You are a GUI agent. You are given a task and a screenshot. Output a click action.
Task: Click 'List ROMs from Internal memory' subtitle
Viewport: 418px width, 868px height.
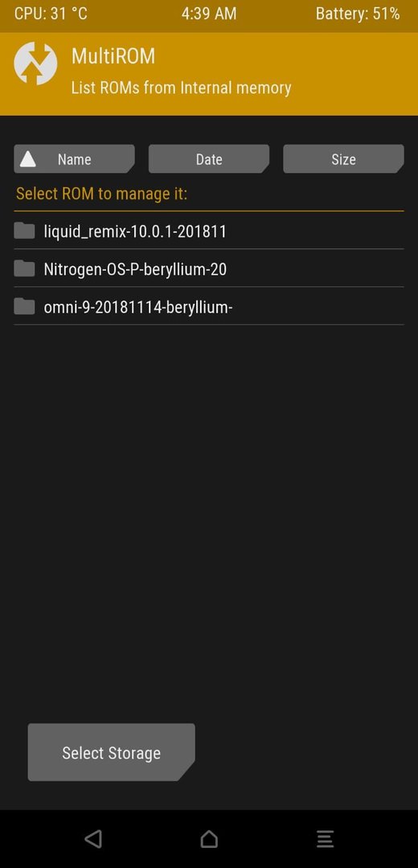coord(181,88)
